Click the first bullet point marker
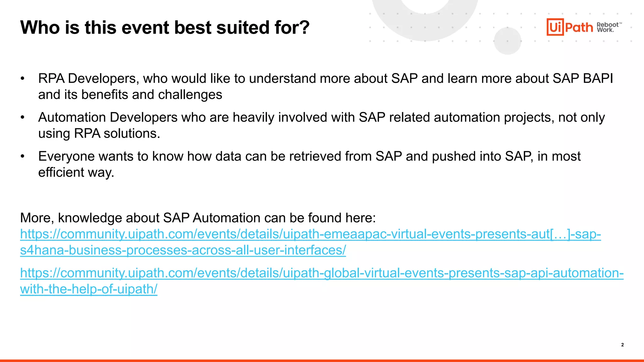The image size is (644, 362). [22, 79]
